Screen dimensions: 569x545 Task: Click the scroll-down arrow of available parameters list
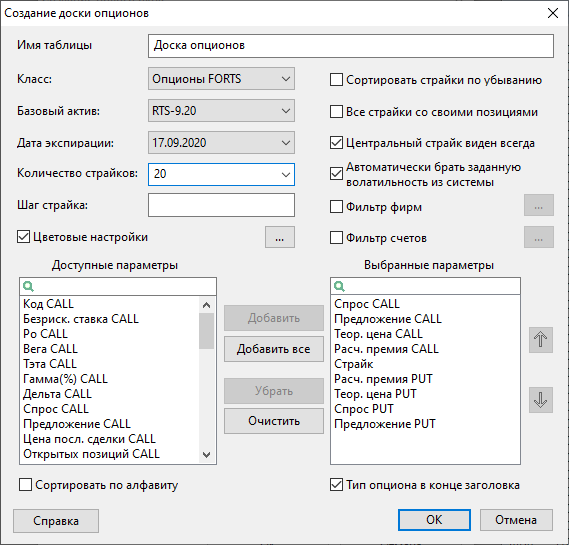pos(206,454)
